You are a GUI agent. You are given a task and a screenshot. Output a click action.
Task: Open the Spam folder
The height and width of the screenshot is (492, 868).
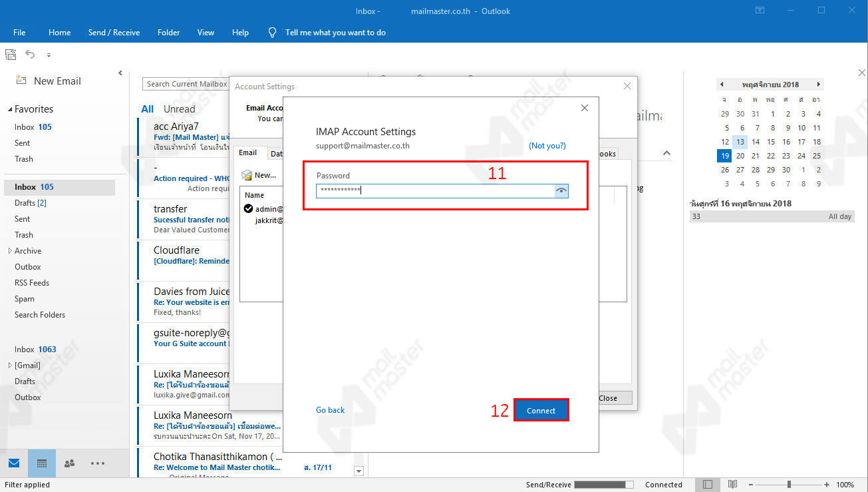(25, 299)
